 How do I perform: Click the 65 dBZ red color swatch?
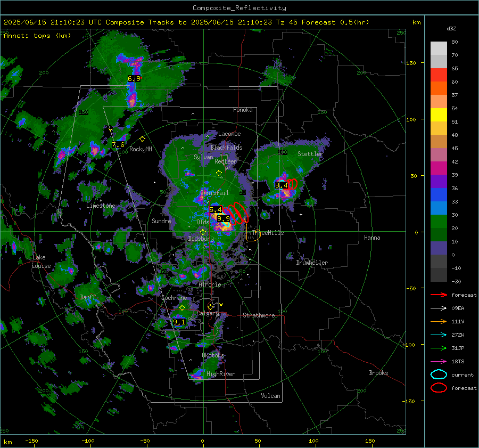(x=439, y=75)
